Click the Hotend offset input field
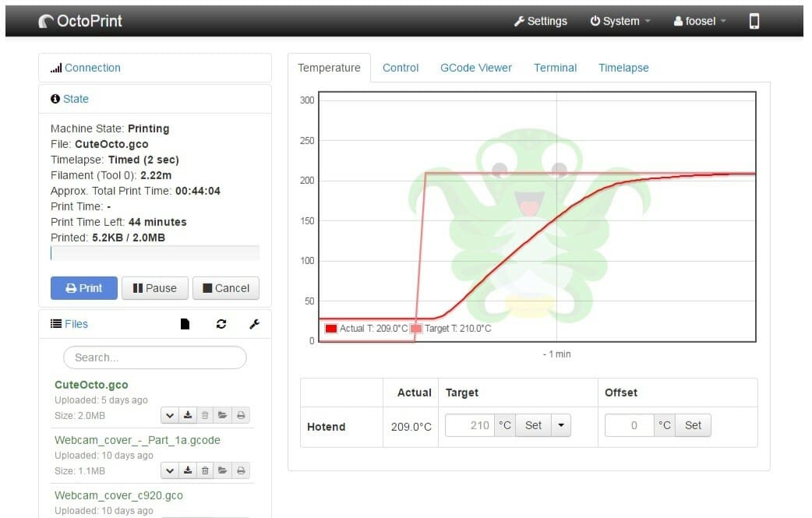Viewport: 812px width, 518px height. pos(629,425)
